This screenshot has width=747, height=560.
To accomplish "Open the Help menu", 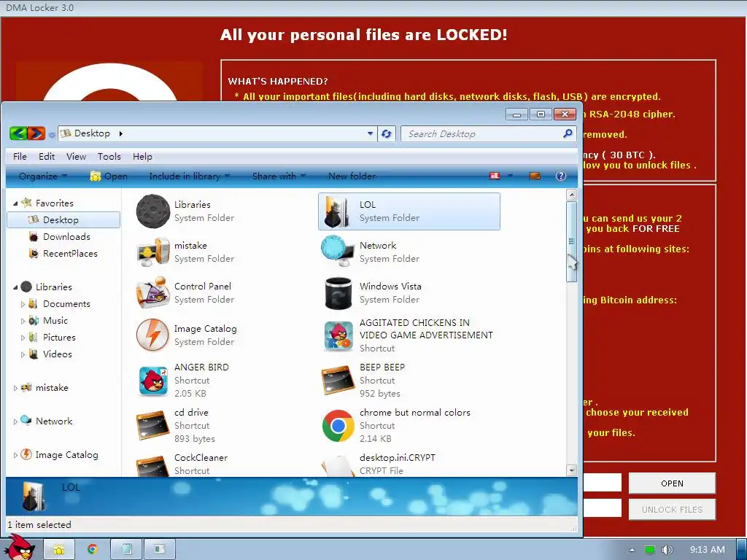I will click(x=142, y=156).
